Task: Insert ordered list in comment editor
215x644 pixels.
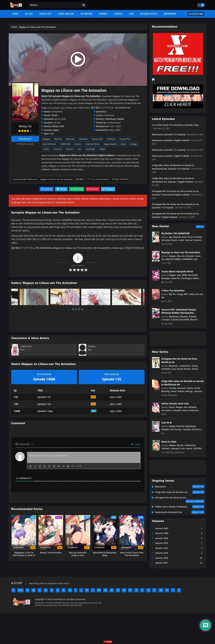Action: tap(49, 466)
